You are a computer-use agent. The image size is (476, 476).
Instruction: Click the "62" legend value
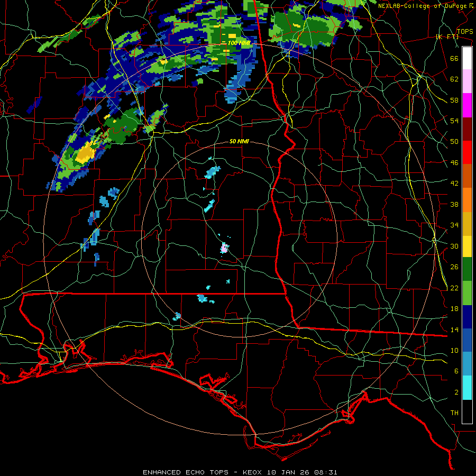(x=454, y=79)
